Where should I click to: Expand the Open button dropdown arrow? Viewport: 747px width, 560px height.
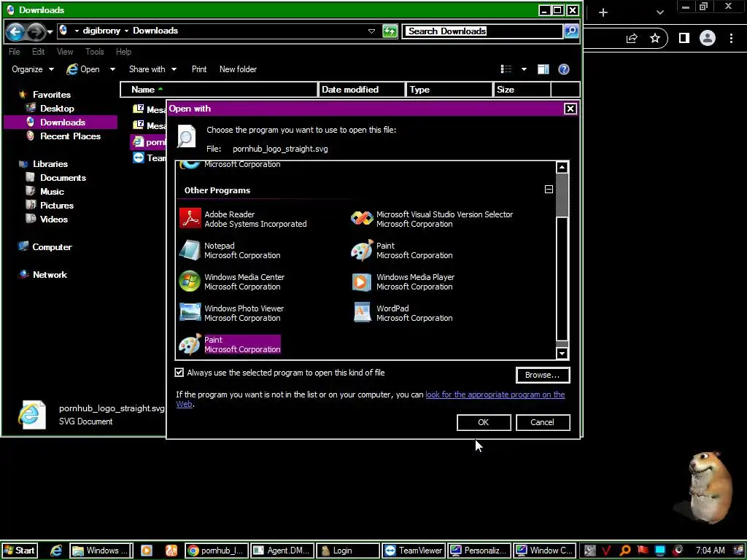(x=112, y=69)
